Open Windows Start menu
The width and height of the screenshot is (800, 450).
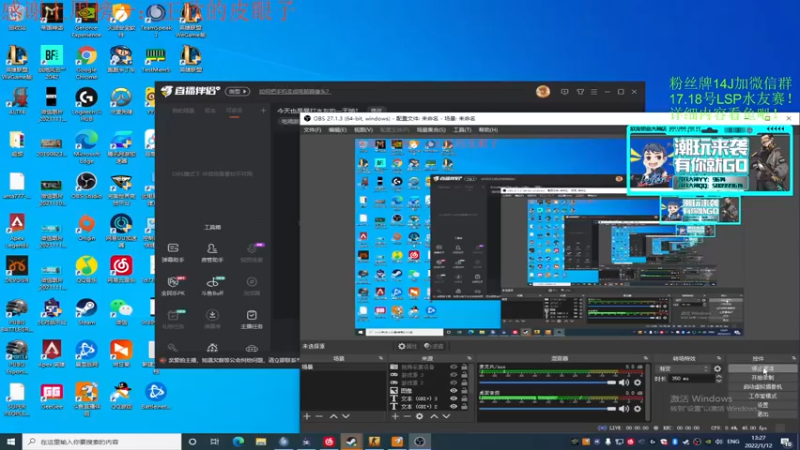[x=11, y=441]
